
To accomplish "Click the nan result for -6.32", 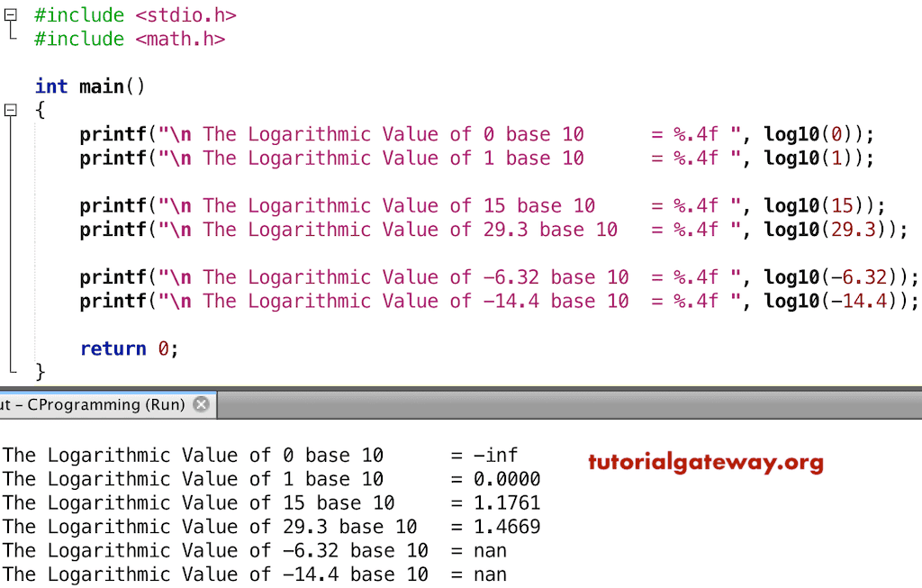I will [x=491, y=550].
